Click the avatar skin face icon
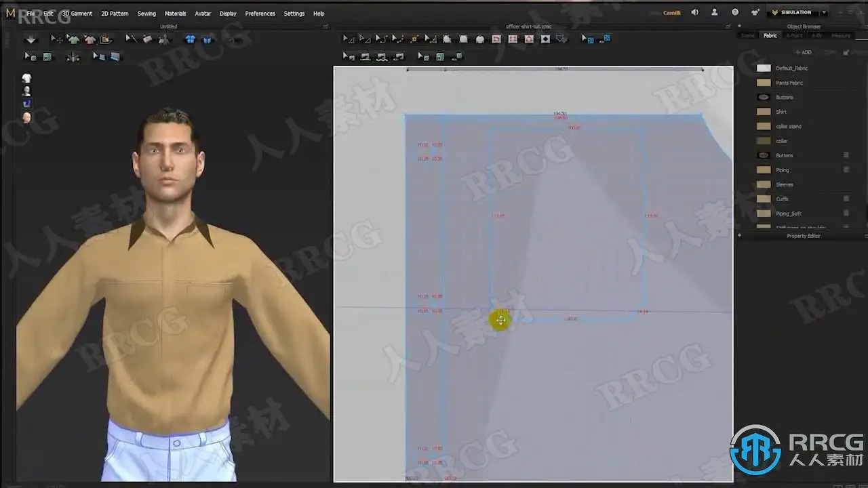 (x=26, y=117)
